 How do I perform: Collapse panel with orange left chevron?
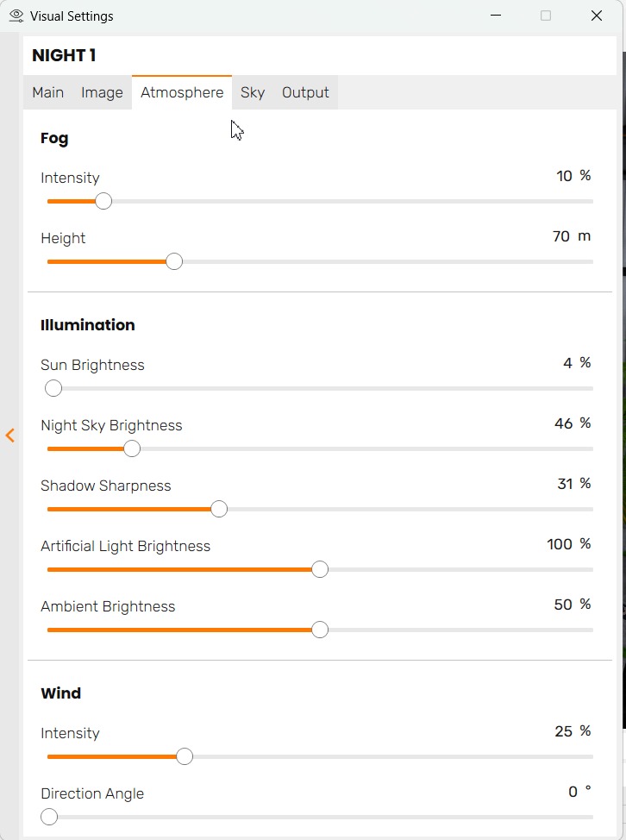tap(10, 436)
